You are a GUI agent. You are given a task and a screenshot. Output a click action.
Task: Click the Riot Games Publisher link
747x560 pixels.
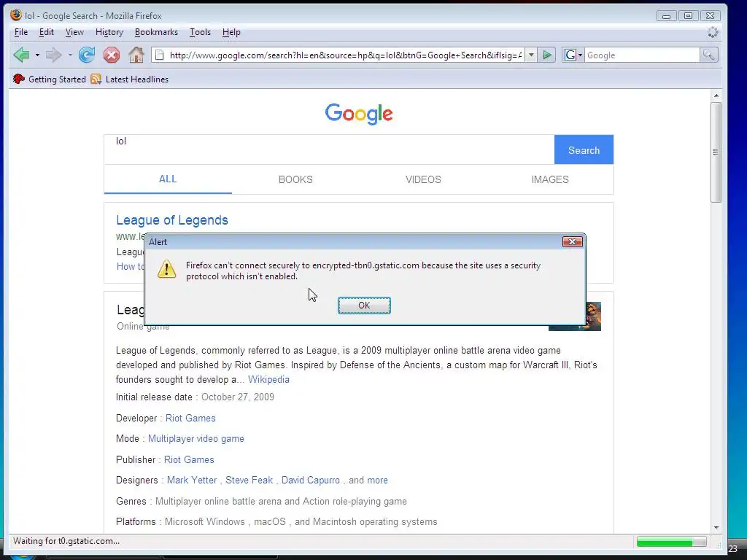(x=189, y=459)
